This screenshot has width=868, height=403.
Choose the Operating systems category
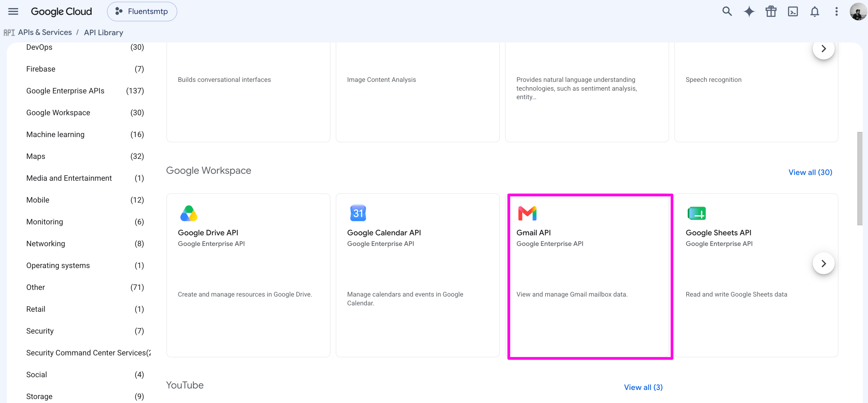[x=85, y=266]
